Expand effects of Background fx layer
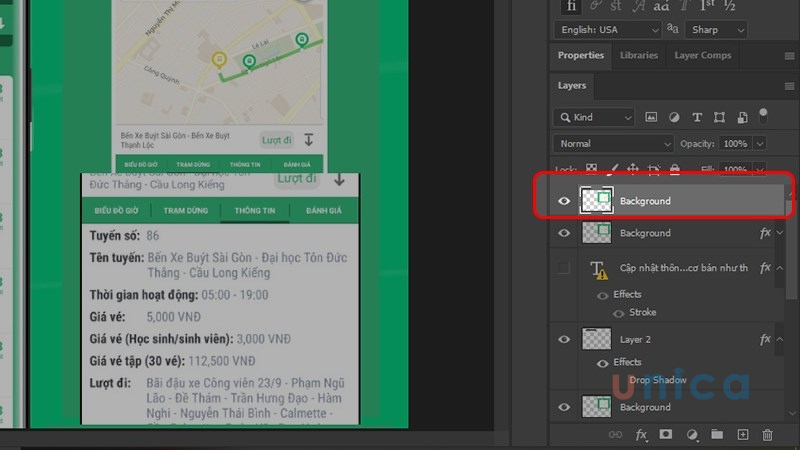Viewport: 800px width, 450px height. point(780,233)
